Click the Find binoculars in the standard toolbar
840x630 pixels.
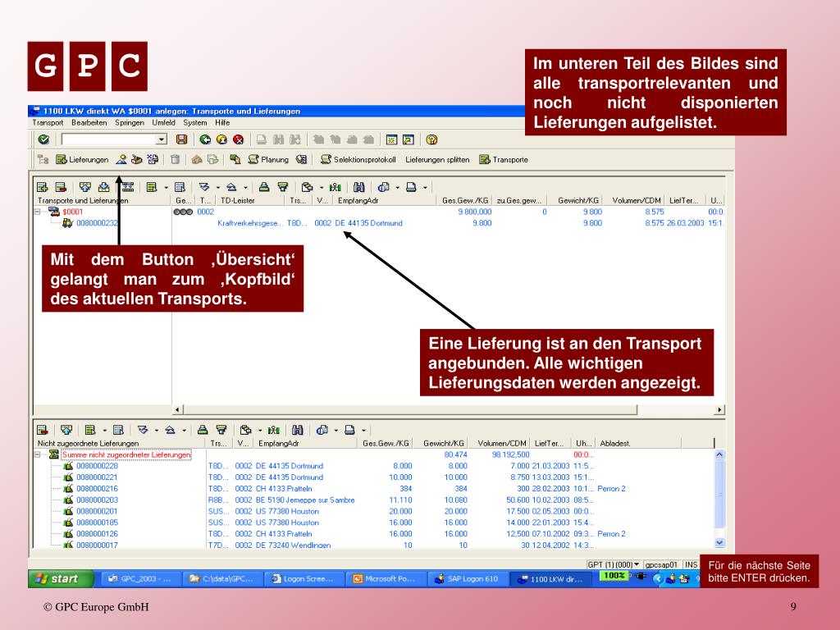tap(278, 139)
